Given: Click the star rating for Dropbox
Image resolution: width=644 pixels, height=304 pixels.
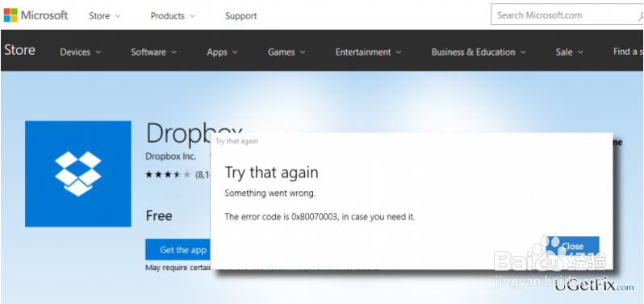Looking at the screenshot, I should (x=168, y=175).
